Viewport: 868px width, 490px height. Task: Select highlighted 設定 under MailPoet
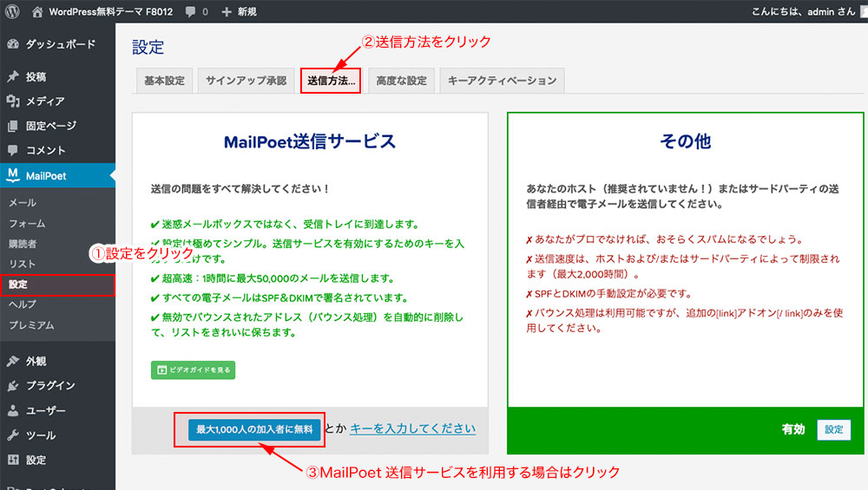(57, 284)
